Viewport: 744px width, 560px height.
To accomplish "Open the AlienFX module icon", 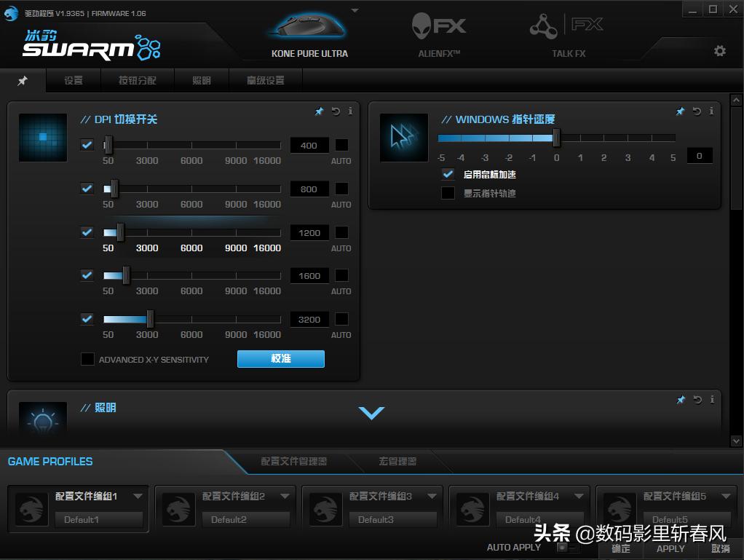I will pos(438,25).
